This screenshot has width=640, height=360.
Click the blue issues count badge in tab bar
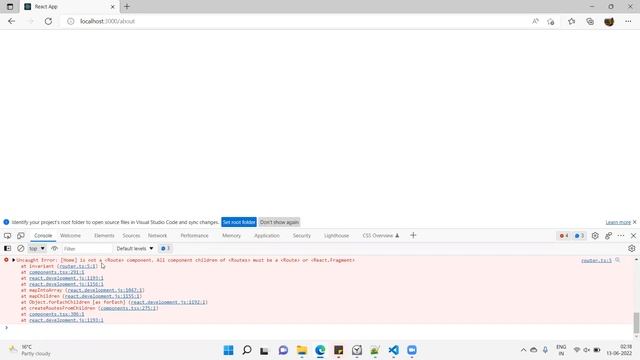click(579, 236)
